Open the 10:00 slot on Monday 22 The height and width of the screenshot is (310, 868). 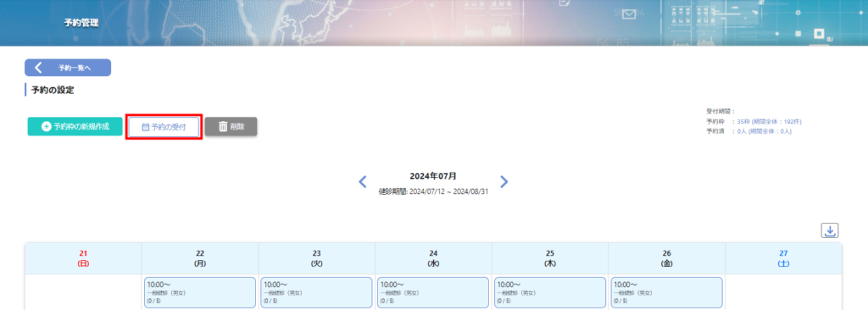point(200,292)
